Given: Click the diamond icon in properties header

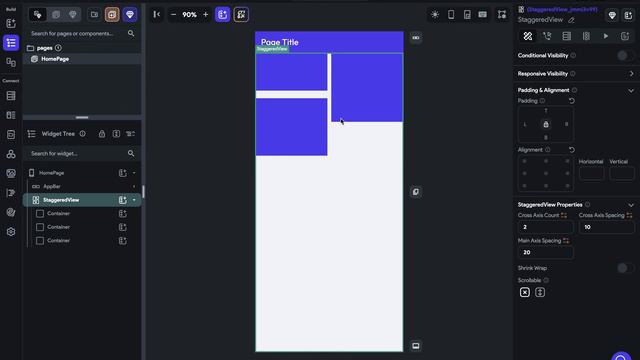Looking at the screenshot, I should (x=612, y=15).
